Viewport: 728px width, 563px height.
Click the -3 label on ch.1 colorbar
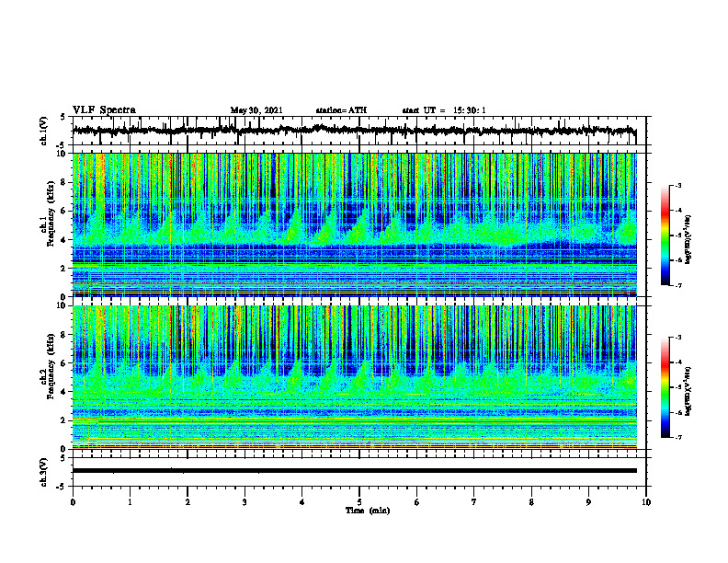click(x=678, y=186)
